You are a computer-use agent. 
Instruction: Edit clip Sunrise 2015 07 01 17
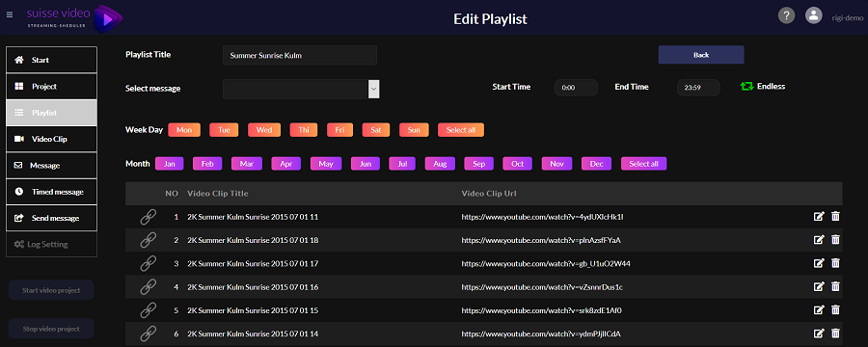tap(818, 263)
